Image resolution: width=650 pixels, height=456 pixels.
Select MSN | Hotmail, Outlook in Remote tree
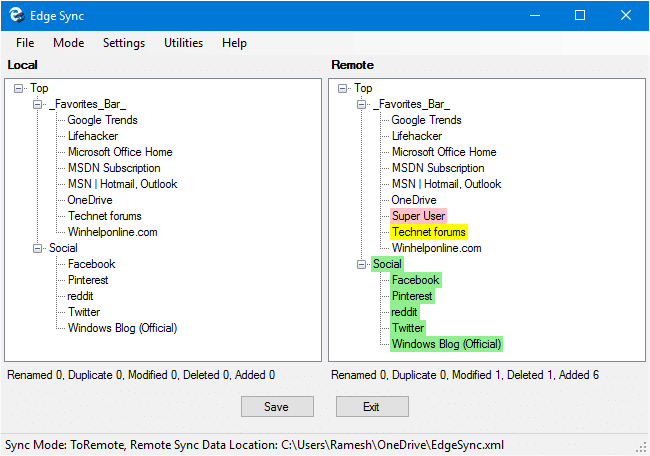pyautogui.click(x=446, y=184)
